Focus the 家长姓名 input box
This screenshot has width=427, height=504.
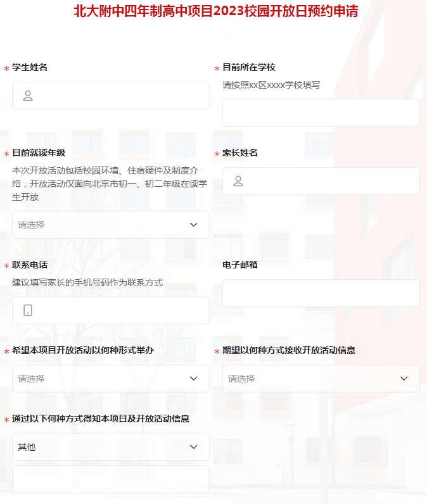tap(321, 181)
